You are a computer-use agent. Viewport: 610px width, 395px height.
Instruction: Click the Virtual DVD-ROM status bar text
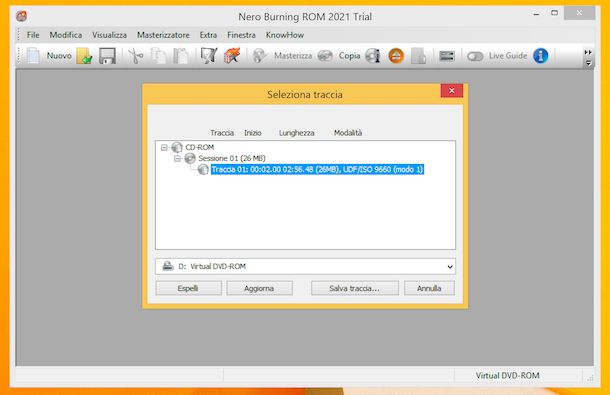pyautogui.click(x=507, y=376)
